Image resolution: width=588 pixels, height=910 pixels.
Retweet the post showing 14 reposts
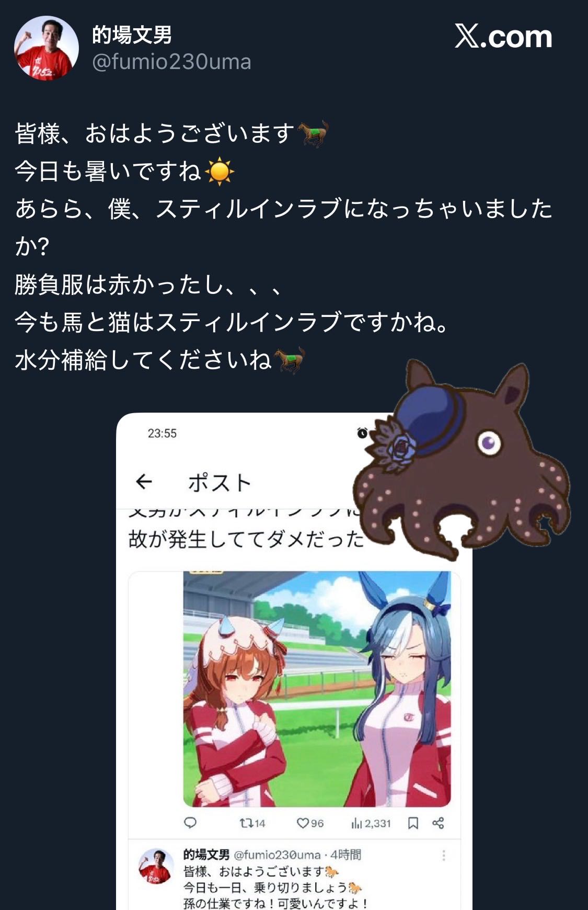tap(252, 823)
